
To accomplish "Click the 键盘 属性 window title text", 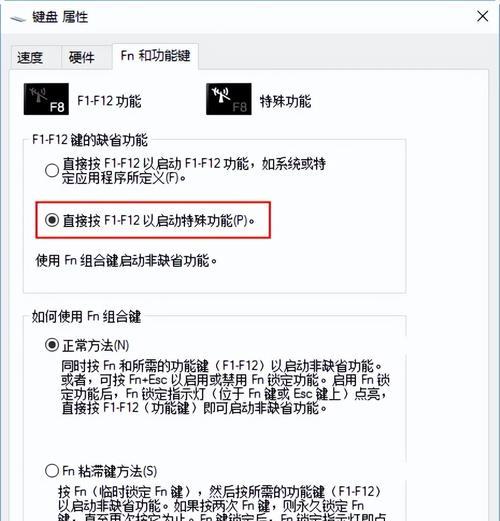I will pos(60,17).
